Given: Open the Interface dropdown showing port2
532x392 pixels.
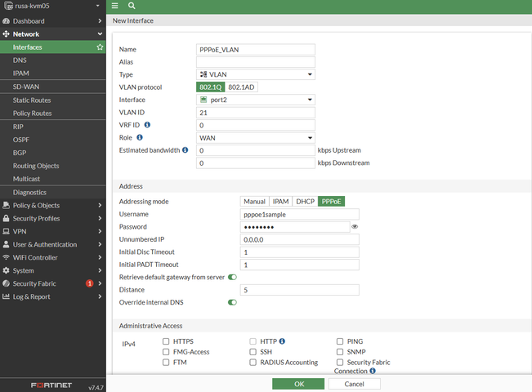Looking at the screenshot, I should click(x=256, y=100).
